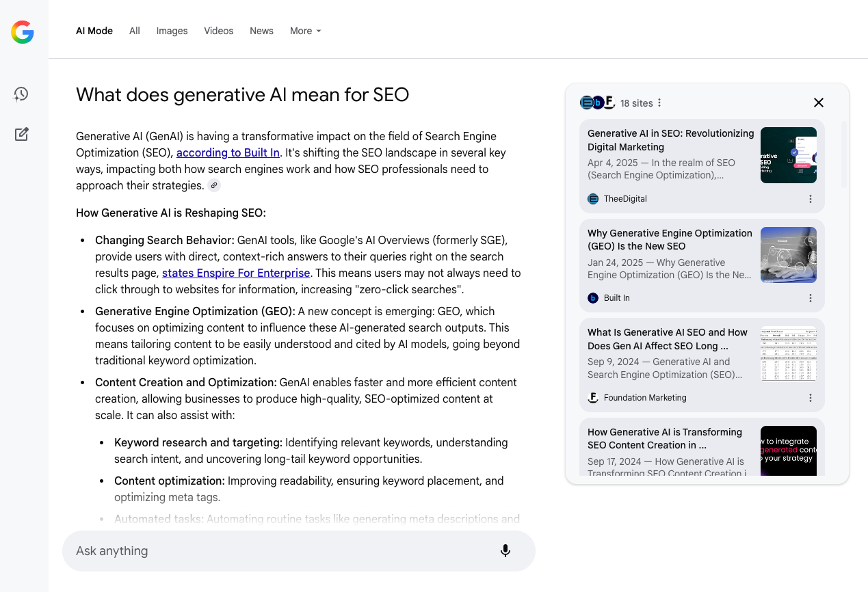Click 'Keyword research and targeting:' sub-bullet

pos(198,442)
